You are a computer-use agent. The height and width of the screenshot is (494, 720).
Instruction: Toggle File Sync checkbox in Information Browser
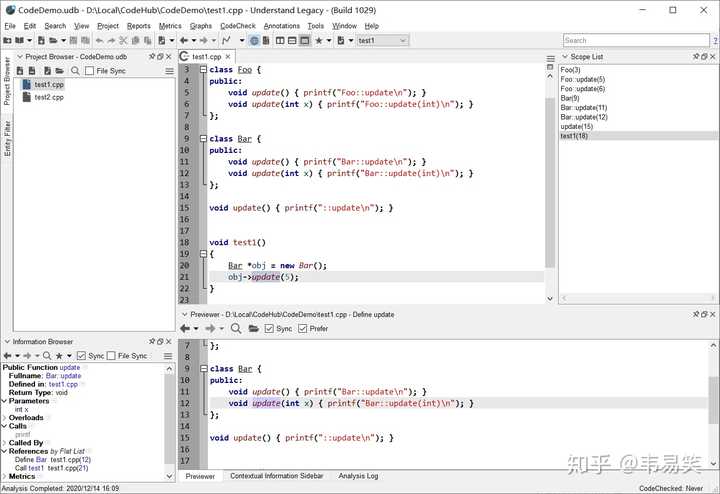111,356
